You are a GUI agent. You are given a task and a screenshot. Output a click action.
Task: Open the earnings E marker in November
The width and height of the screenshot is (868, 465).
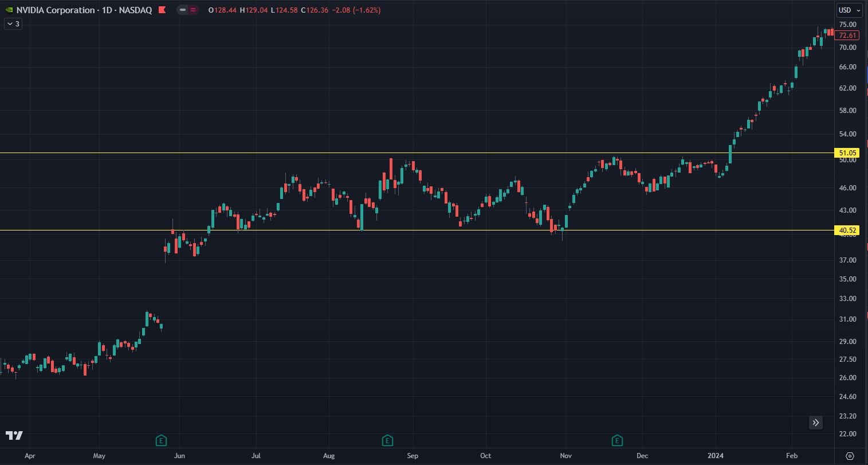[x=617, y=440]
